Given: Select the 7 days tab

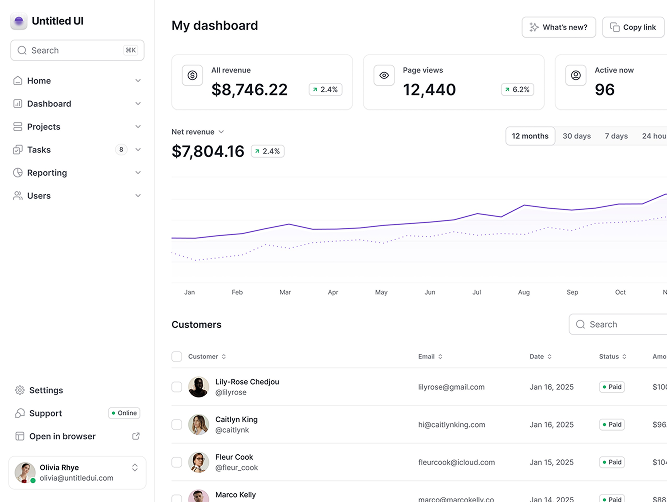Looking at the screenshot, I should [x=616, y=136].
